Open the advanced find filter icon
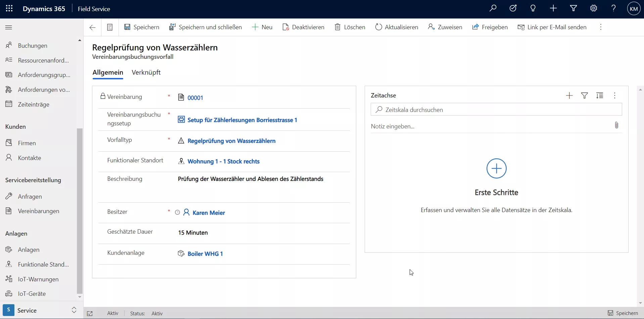The width and height of the screenshot is (644, 319). click(x=573, y=9)
